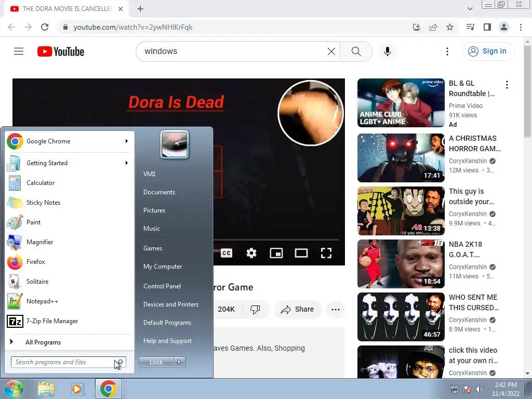Enable miniplayer mode on the video
The width and height of the screenshot is (532, 399).
[276, 253]
